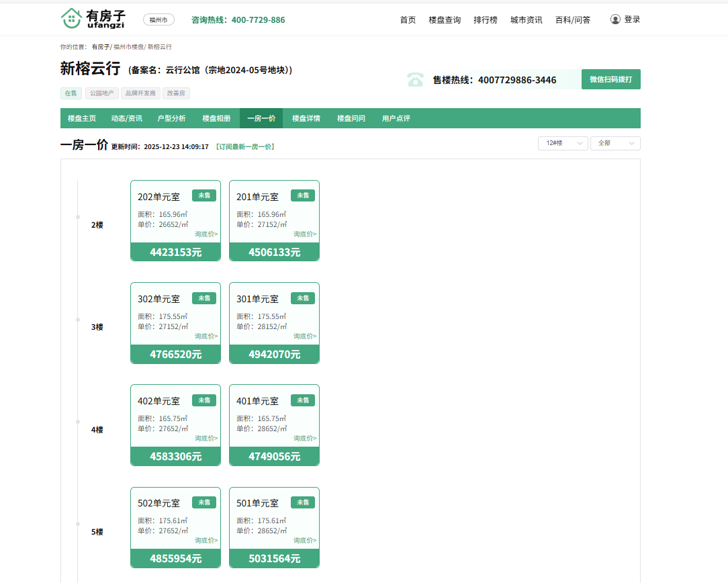Expand the 12#楼 building dropdown
Screen dimensions: 728x583
tap(563, 143)
